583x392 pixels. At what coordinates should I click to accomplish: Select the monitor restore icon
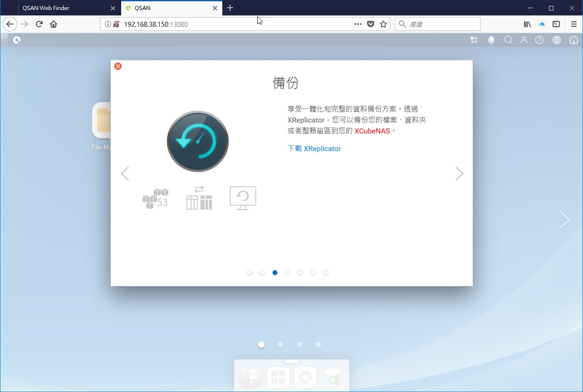(x=243, y=198)
